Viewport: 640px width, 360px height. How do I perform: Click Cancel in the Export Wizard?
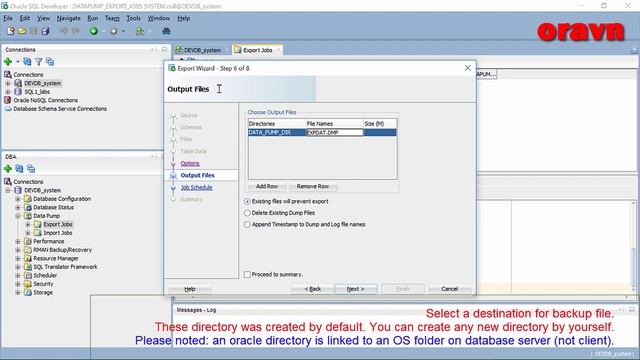tap(449, 289)
